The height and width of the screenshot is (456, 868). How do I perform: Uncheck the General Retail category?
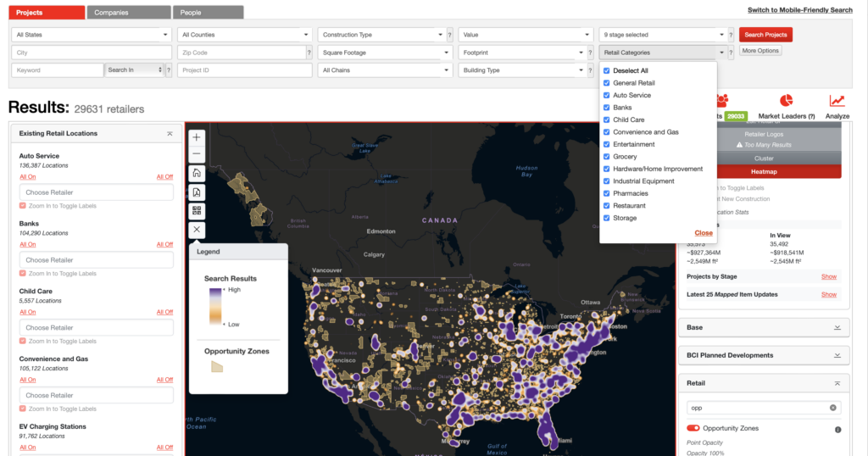(x=607, y=83)
